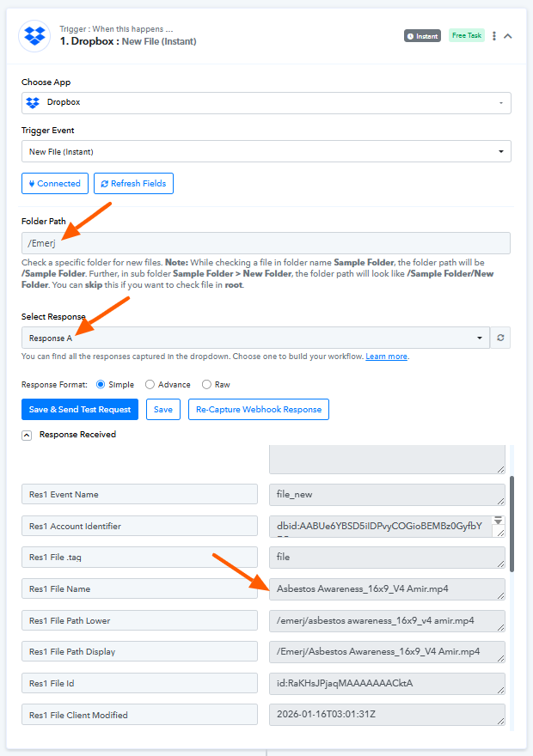Open the Learn more link

(x=387, y=356)
